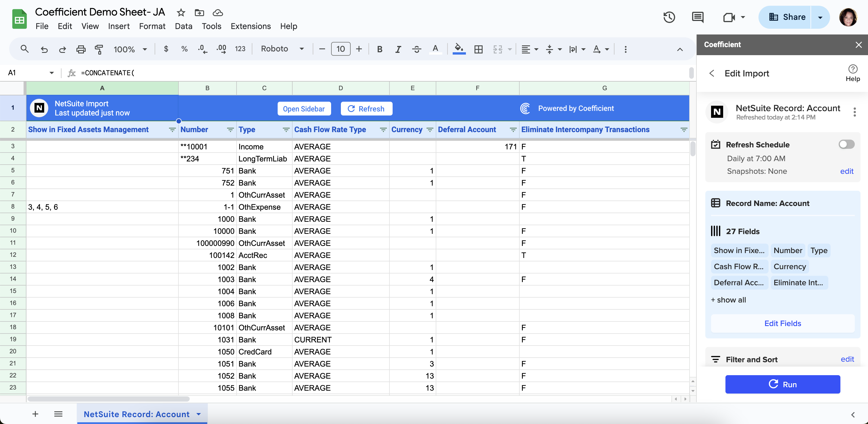Toggle bold formatting
Viewport: 868px width, 424px height.
[x=380, y=49]
